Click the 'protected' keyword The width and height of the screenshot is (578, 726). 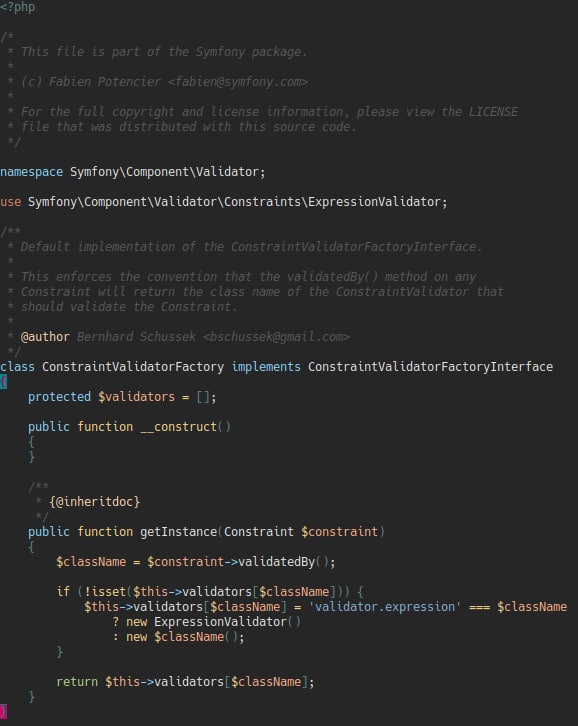point(59,397)
